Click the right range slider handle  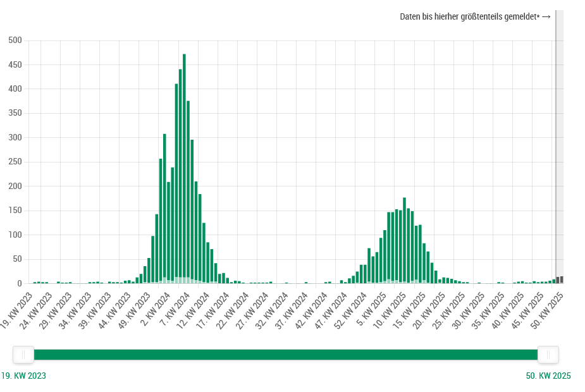[x=548, y=355]
